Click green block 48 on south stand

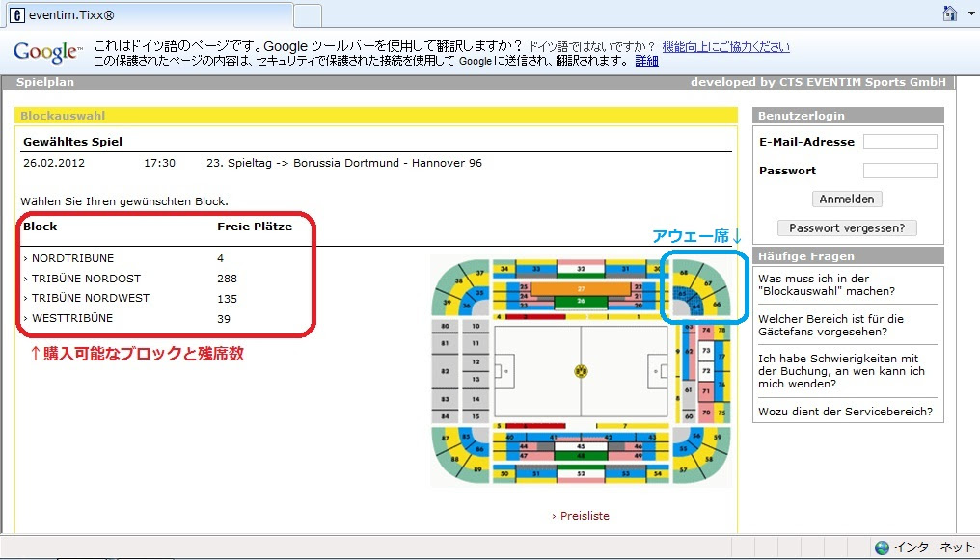581,455
